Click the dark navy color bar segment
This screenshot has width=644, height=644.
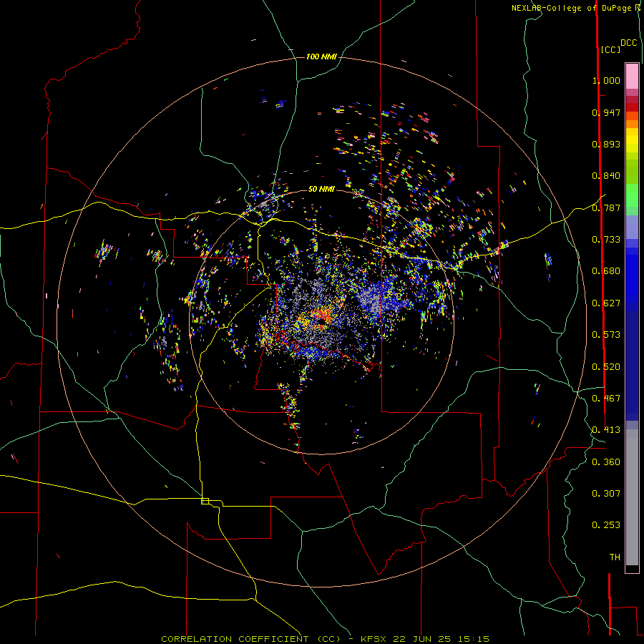coord(632,361)
